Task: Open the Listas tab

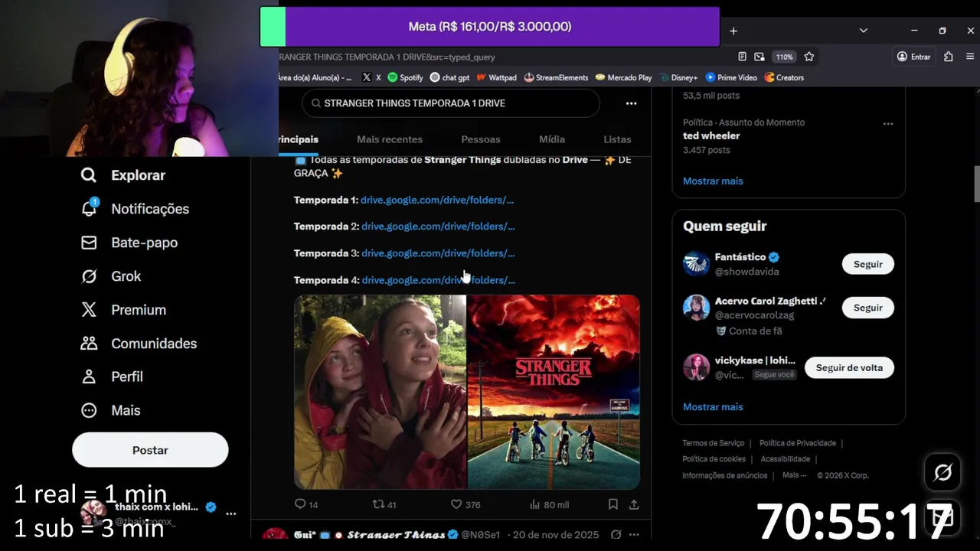Action: (x=617, y=139)
